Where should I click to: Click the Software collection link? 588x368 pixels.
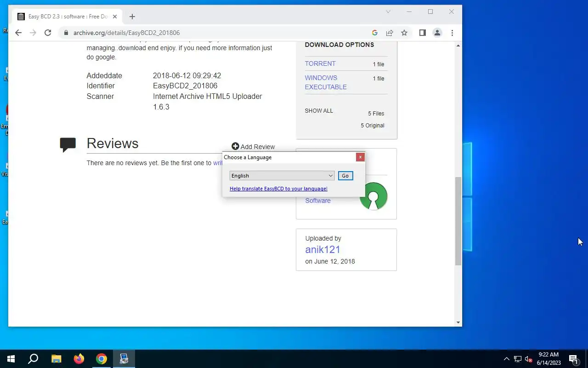point(318,201)
